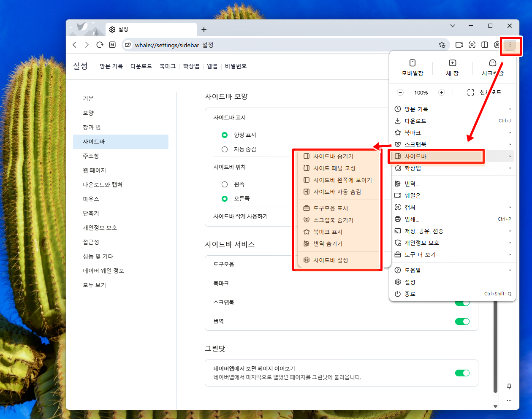Toggle split view icon in the toolbar
This screenshot has width=532, height=419.
pos(485,45)
